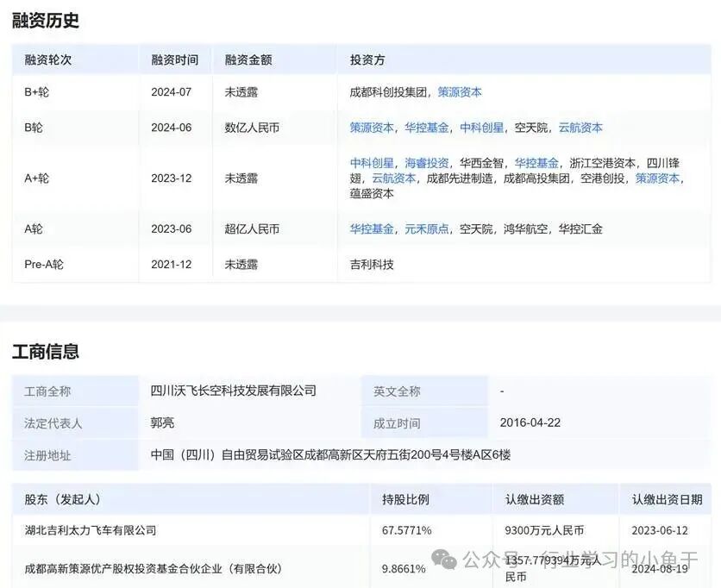Select the 2023-12 date cell
The height and width of the screenshot is (588, 721).
[x=171, y=178]
